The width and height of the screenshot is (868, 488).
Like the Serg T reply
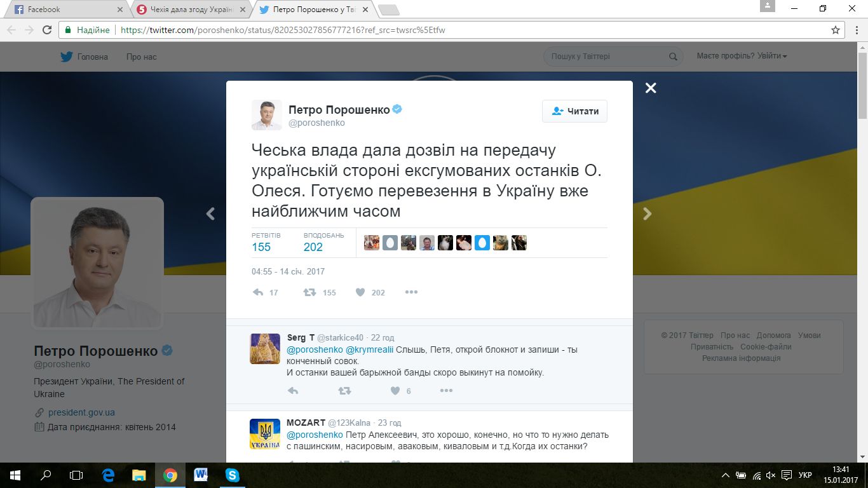click(395, 391)
